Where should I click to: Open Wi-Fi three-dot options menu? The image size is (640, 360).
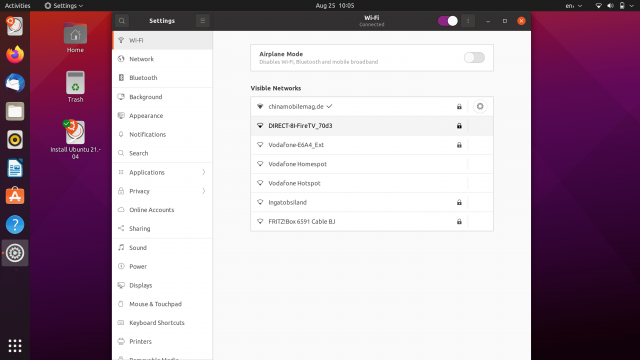(468, 21)
